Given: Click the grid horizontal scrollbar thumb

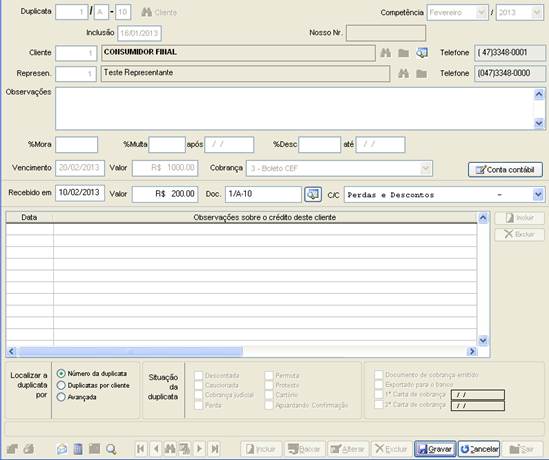Looking at the screenshot, I should [131, 351].
